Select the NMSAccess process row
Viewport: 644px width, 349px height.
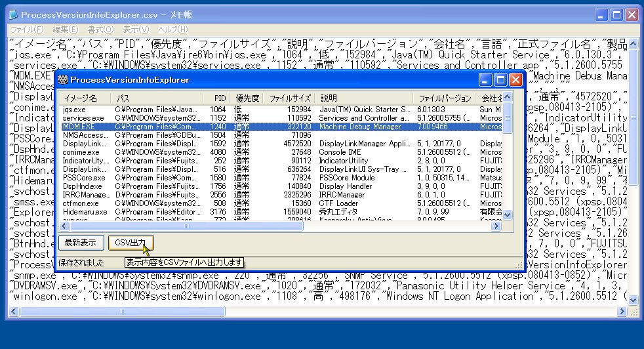[281, 135]
